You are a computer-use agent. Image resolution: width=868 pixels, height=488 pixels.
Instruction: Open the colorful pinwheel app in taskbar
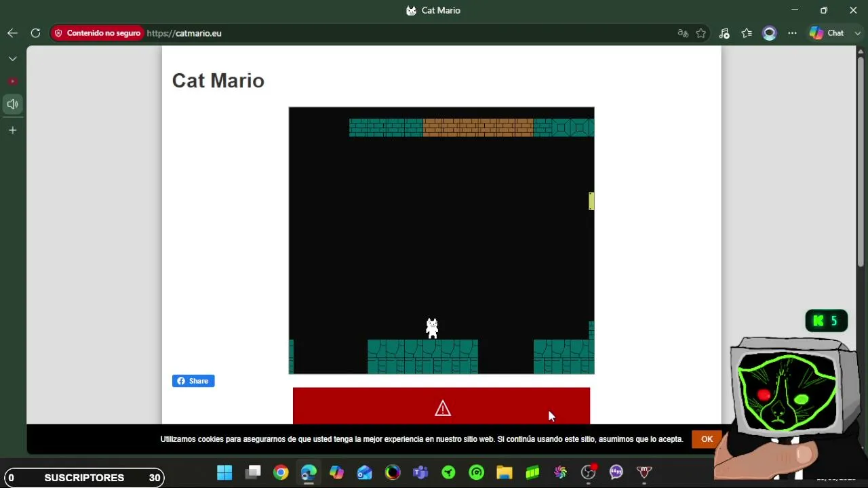tap(560, 472)
